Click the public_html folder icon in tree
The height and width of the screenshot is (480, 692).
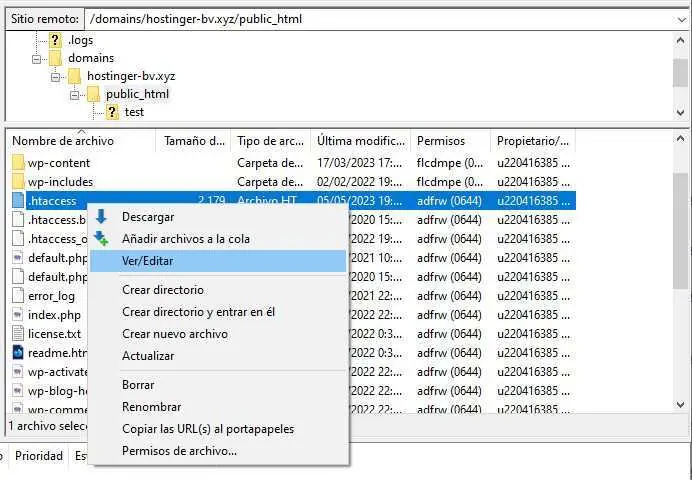pyautogui.click(x=94, y=94)
